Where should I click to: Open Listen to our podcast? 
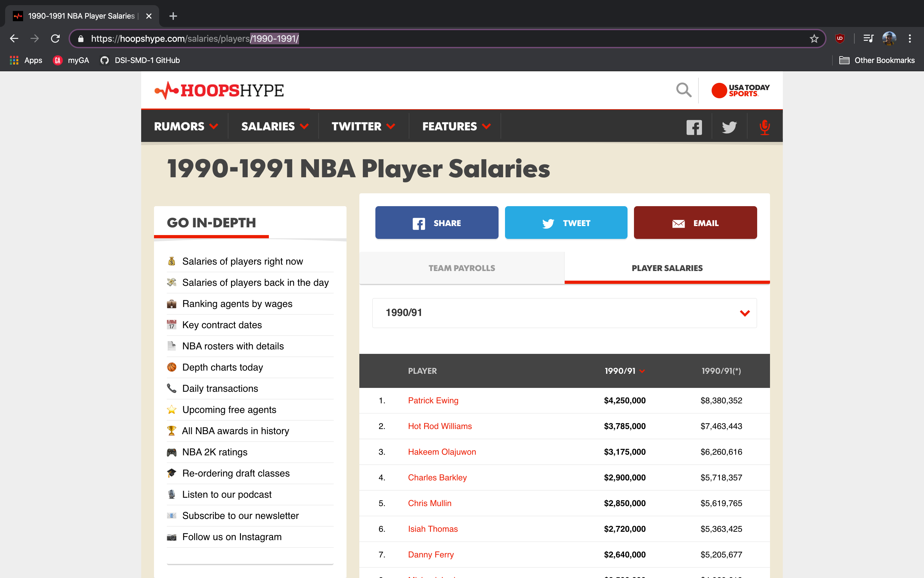tap(227, 495)
